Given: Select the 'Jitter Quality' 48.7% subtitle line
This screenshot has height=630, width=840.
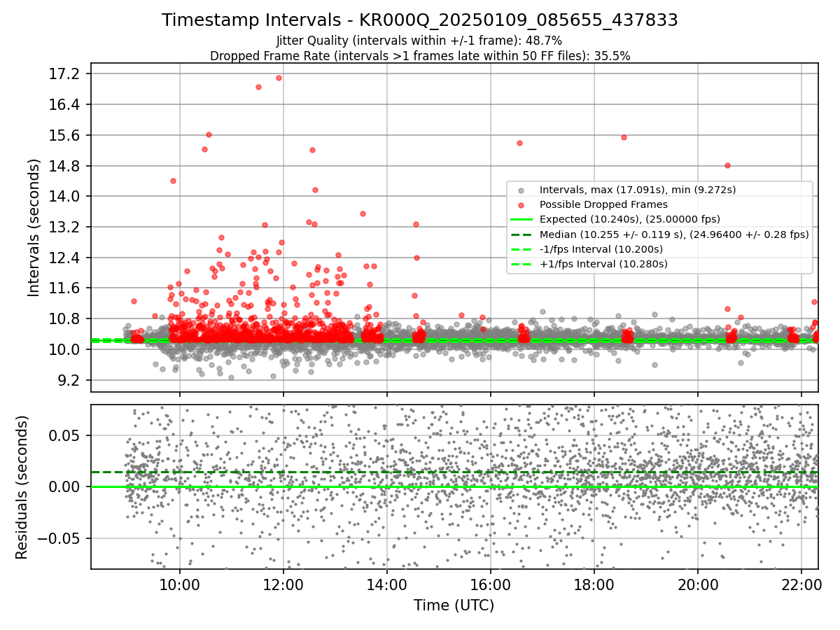Looking at the screenshot, I should point(419,41).
